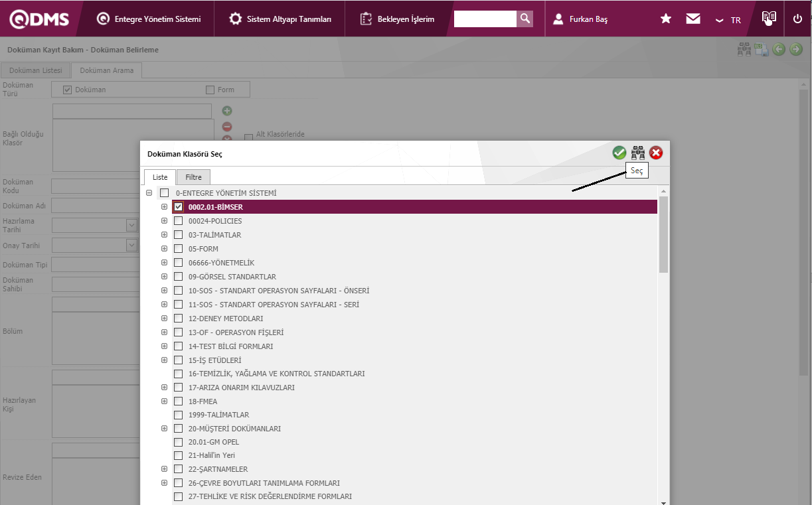Select the 20.01-GM OPEL folder item
Viewport: 812px width, 505px height.
(213, 442)
